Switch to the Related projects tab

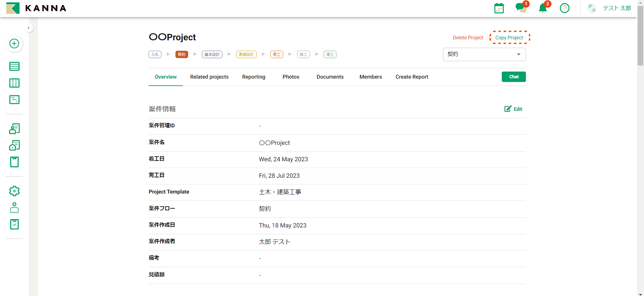point(209,77)
